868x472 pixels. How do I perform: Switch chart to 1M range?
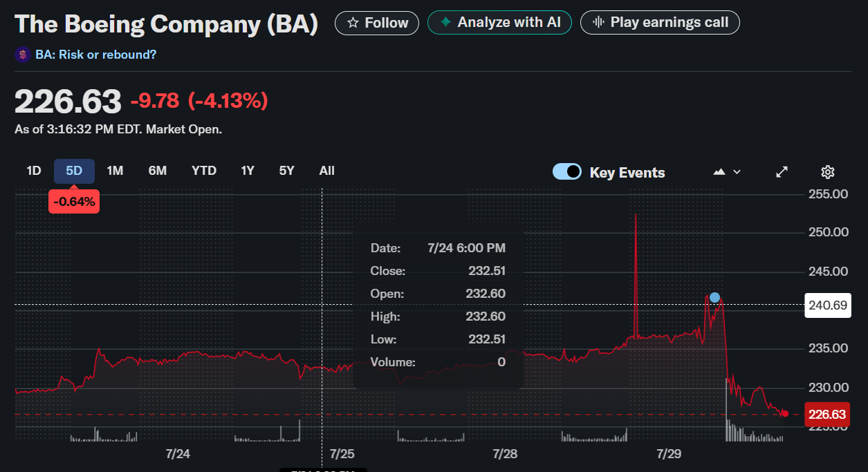click(x=115, y=171)
